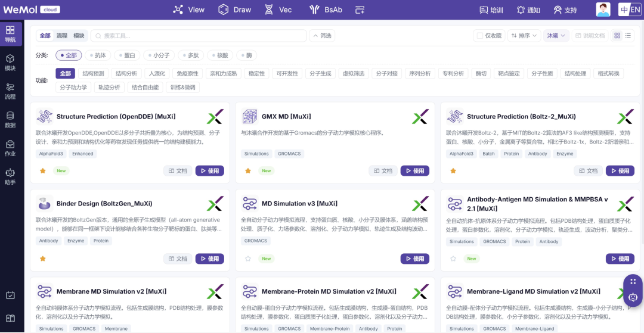
Task: Switch to the 流程 tab beside search
Action: (x=61, y=36)
